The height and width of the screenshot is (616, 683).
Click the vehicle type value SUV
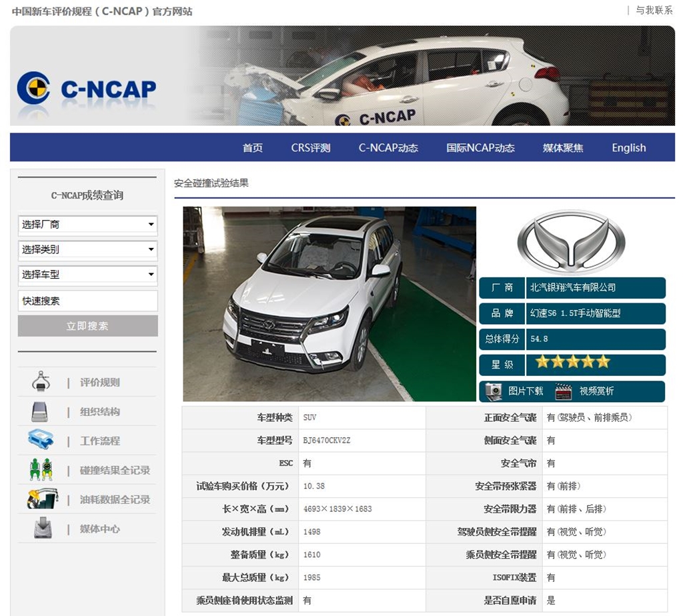point(309,417)
